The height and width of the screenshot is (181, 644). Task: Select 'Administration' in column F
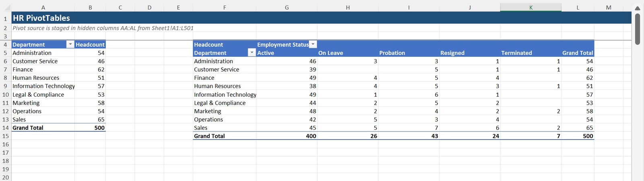click(x=225, y=61)
